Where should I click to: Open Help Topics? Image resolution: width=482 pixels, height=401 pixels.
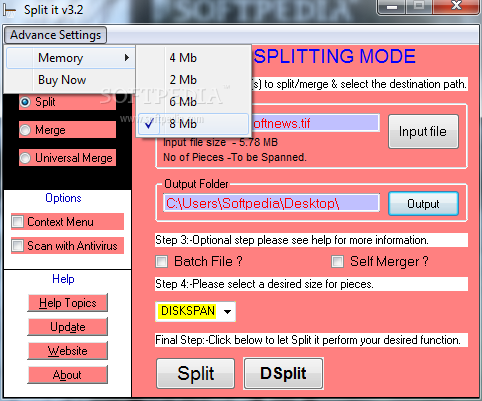(68, 303)
